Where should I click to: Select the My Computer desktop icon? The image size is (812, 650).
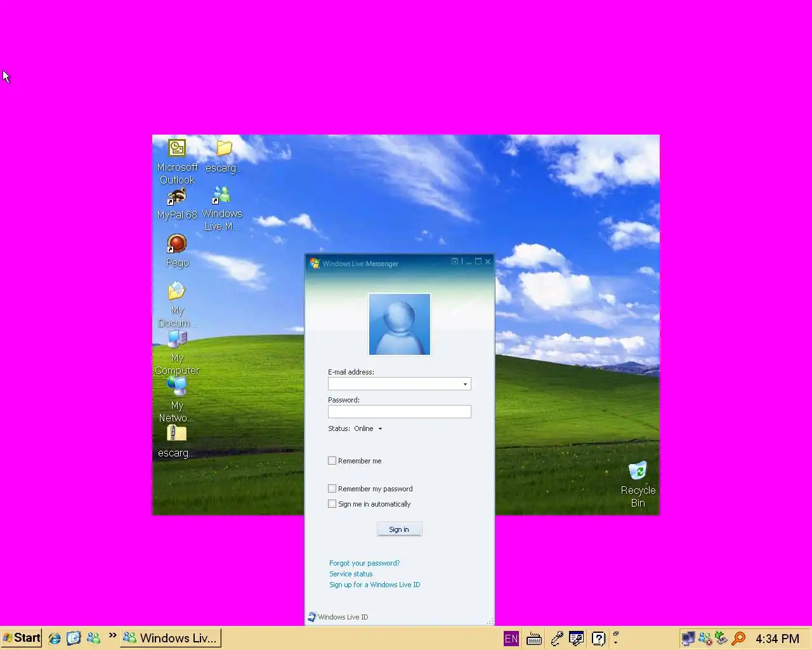click(177, 339)
